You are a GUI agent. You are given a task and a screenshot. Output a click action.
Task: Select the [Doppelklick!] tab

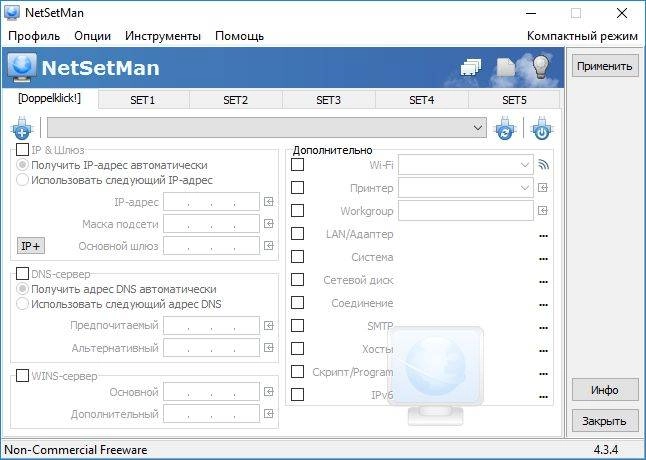49,98
